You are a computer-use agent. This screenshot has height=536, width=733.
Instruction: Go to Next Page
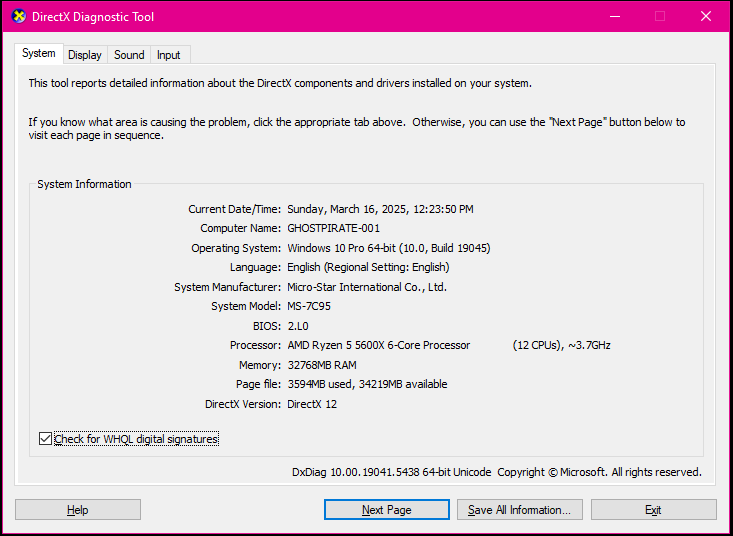click(x=387, y=509)
